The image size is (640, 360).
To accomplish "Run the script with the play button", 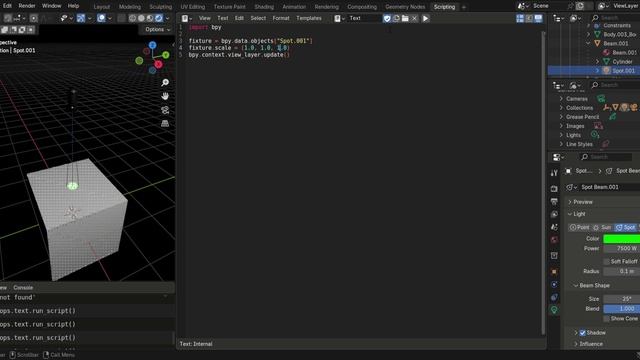I will (425, 18).
